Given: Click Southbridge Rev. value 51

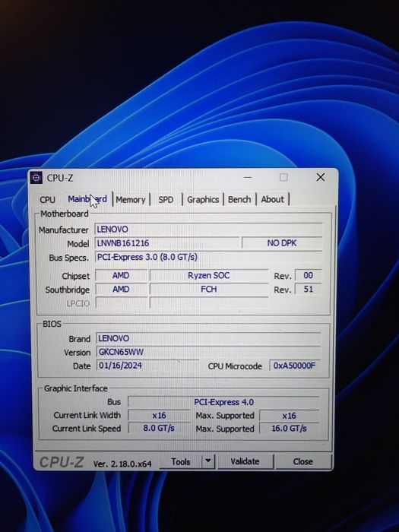Looking at the screenshot, I should tap(308, 290).
